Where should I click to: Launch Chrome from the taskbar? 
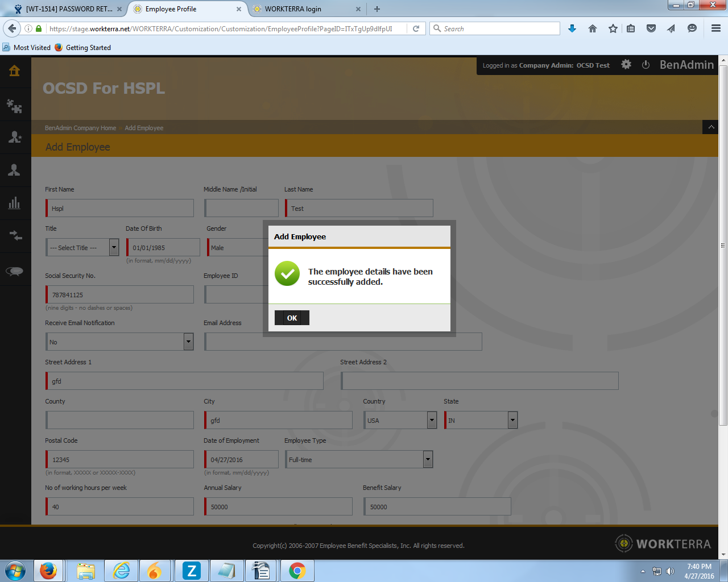click(296, 570)
